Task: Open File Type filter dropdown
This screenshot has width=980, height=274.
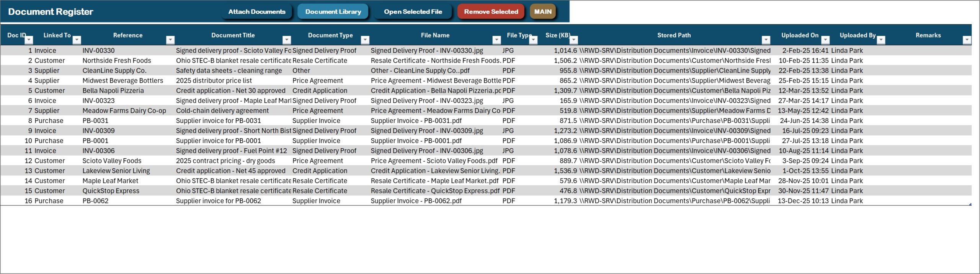Action: coord(533,40)
